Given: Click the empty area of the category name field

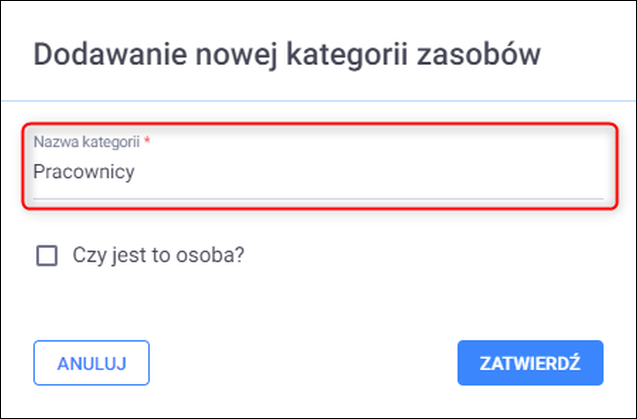Looking at the screenshot, I should click(400, 172).
